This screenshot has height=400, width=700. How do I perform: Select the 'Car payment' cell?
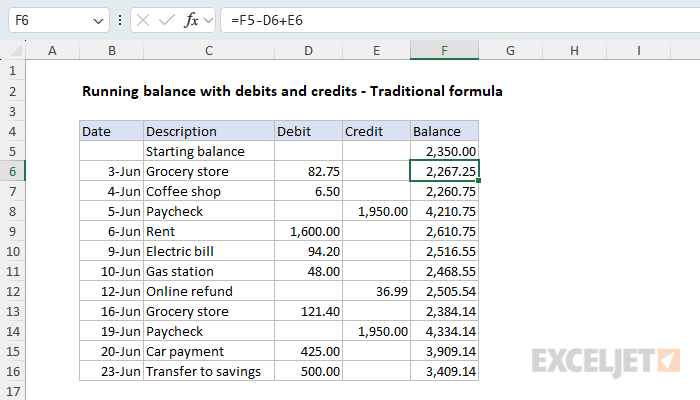[x=208, y=351]
